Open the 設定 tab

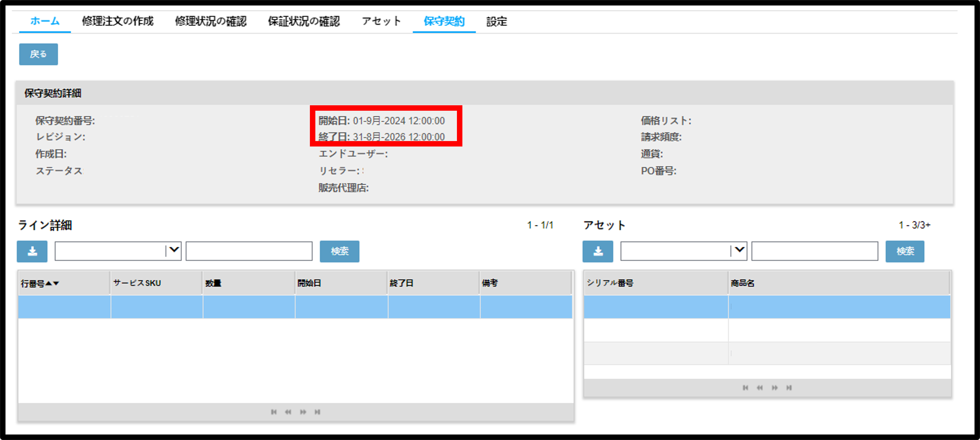(x=496, y=21)
